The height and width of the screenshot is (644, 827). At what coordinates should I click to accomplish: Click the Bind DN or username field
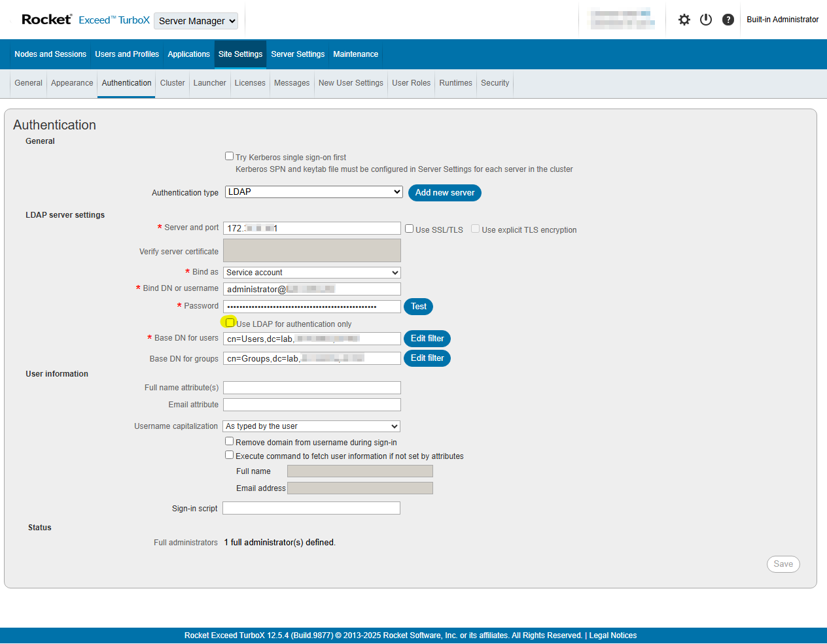coord(312,289)
